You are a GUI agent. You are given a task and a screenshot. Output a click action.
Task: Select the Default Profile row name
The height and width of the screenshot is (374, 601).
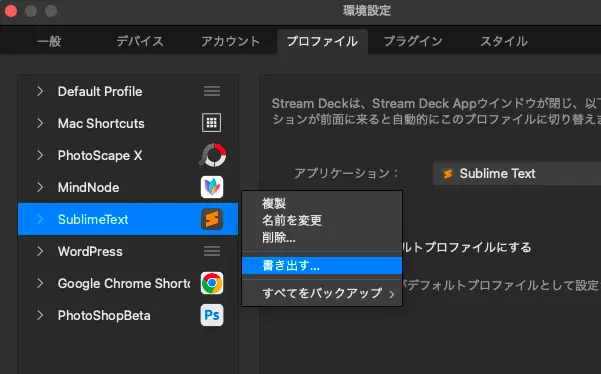[x=100, y=92]
